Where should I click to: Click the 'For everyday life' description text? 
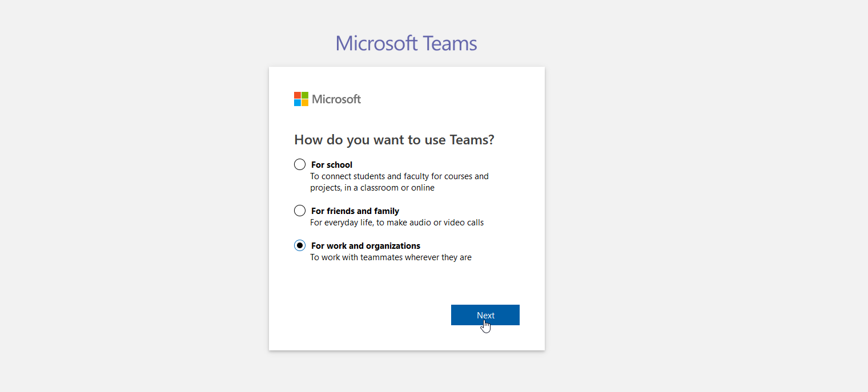tap(397, 223)
